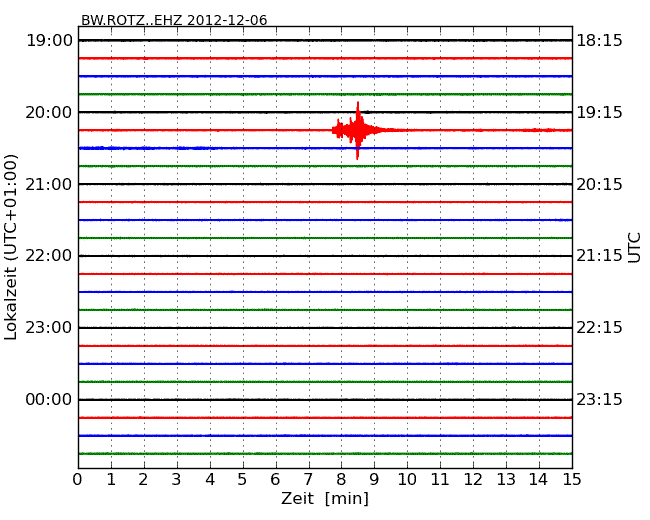Click the 0 minute tick label
Screen dimensions: 650x520
click(x=78, y=479)
